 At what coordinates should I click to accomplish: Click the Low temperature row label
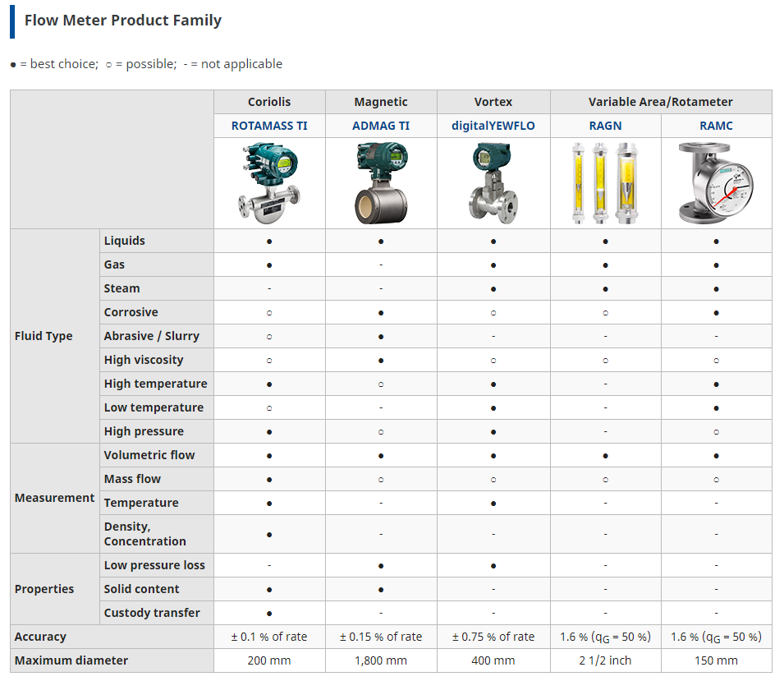coord(154,407)
